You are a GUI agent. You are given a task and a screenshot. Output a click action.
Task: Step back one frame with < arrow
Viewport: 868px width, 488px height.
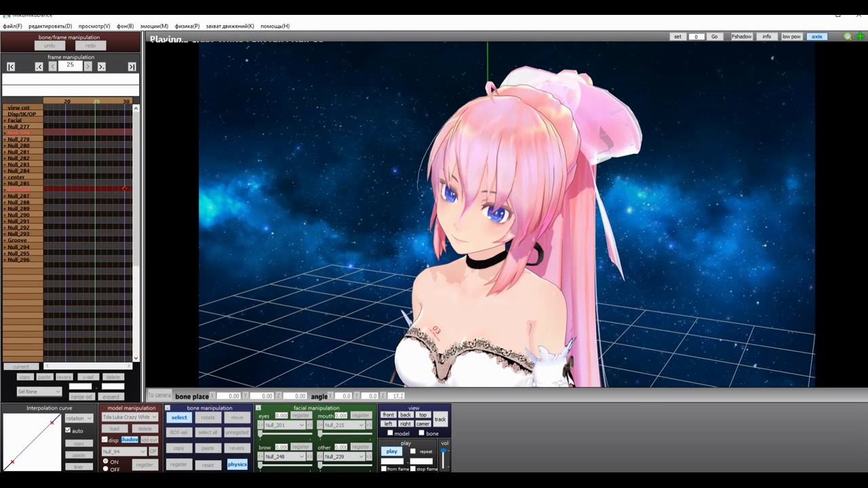(x=52, y=66)
